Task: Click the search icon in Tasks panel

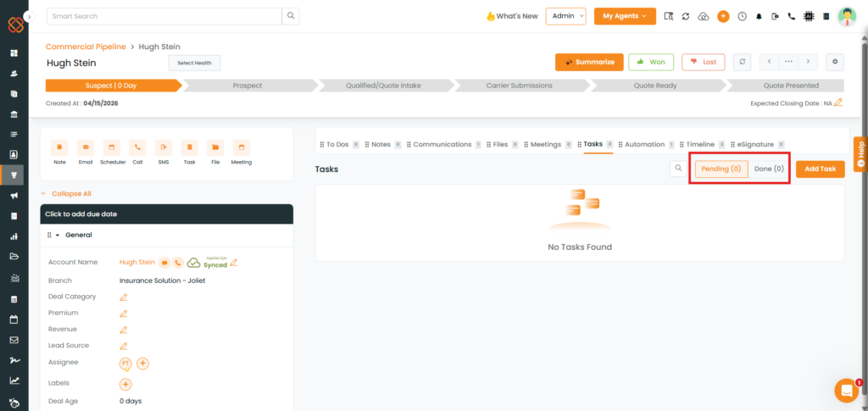Action: click(x=678, y=169)
